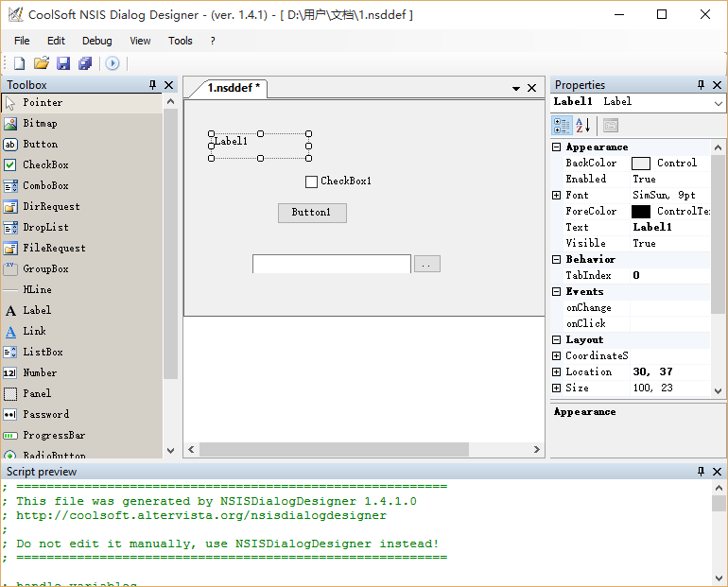
Task: Collapse the Appearance category
Action: pyautogui.click(x=556, y=147)
